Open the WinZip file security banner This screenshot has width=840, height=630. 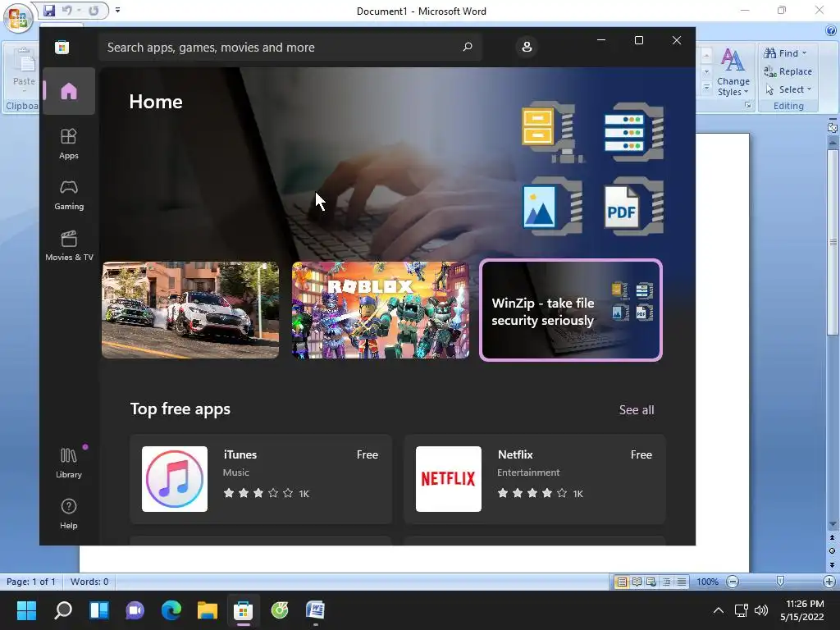(571, 309)
